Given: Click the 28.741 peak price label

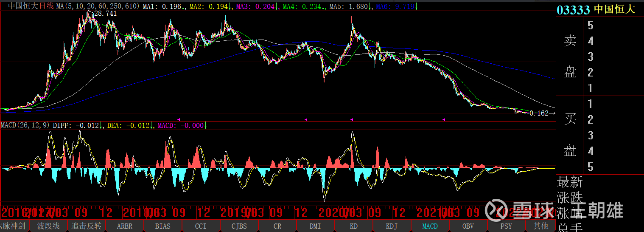Looking at the screenshot, I should click(105, 14).
